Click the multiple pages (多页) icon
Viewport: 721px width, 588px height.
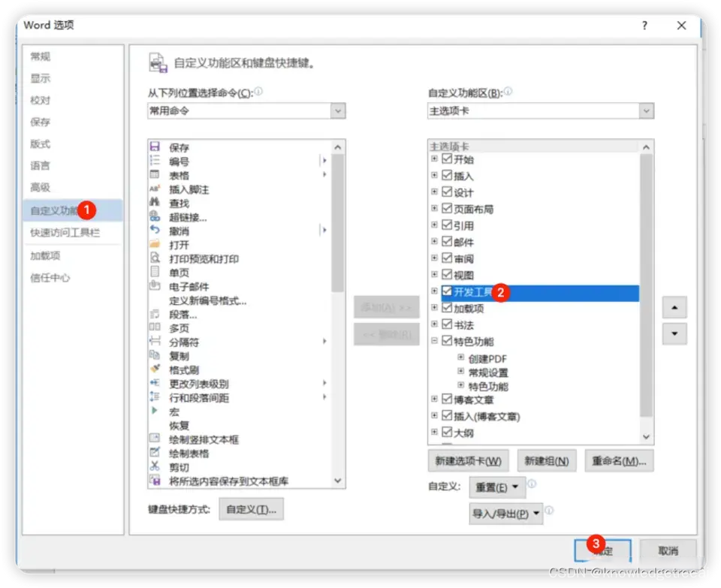point(155,327)
